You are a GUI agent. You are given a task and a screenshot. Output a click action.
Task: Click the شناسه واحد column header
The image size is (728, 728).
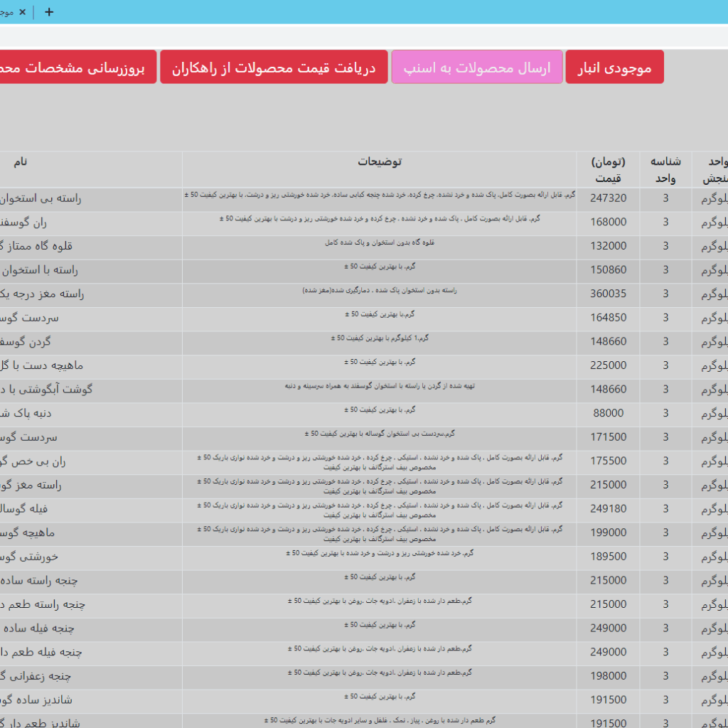click(x=665, y=170)
